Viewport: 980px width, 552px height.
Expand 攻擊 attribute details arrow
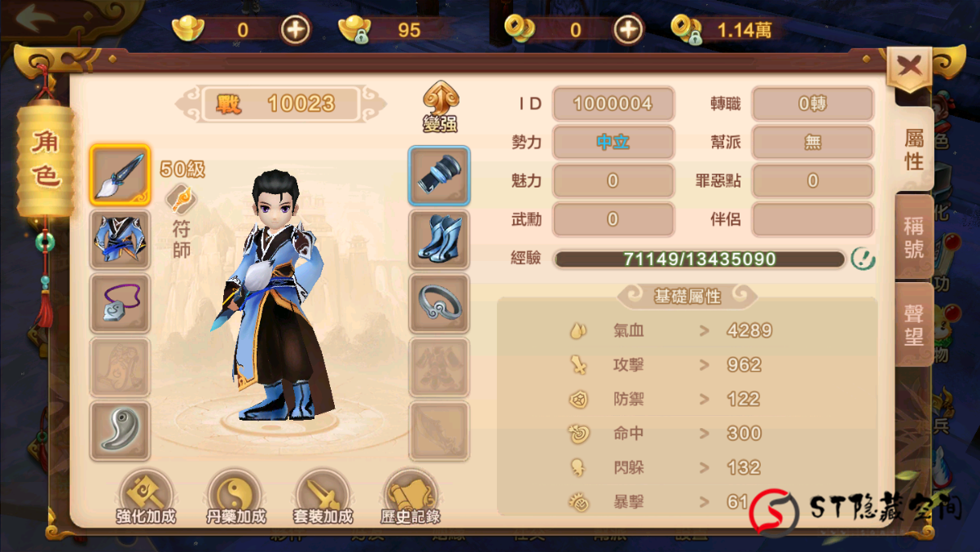(704, 365)
